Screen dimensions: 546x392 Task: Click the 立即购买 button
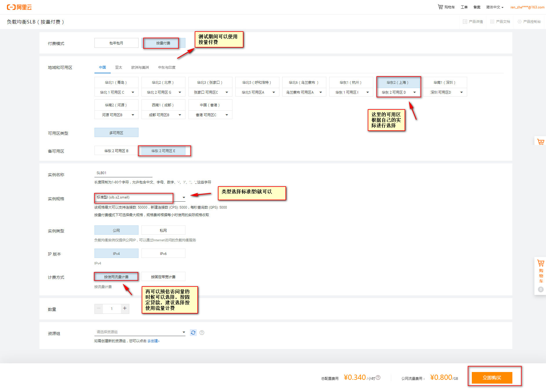(492, 378)
